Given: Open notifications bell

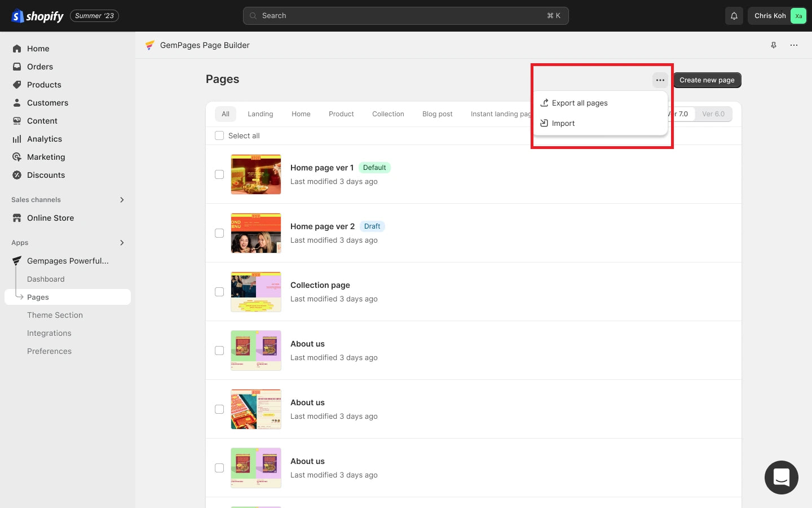Looking at the screenshot, I should click(734, 16).
